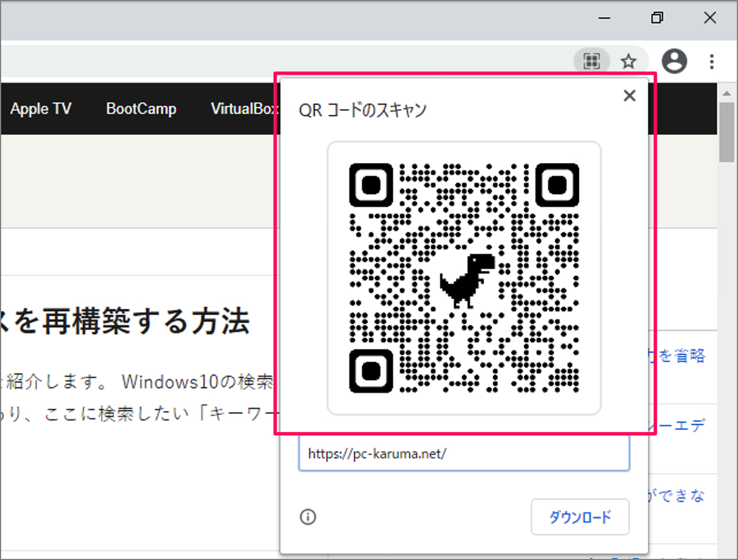Image resolution: width=738 pixels, height=560 pixels.
Task: Select the URL field showing pc-karuma.net
Action: click(x=464, y=453)
